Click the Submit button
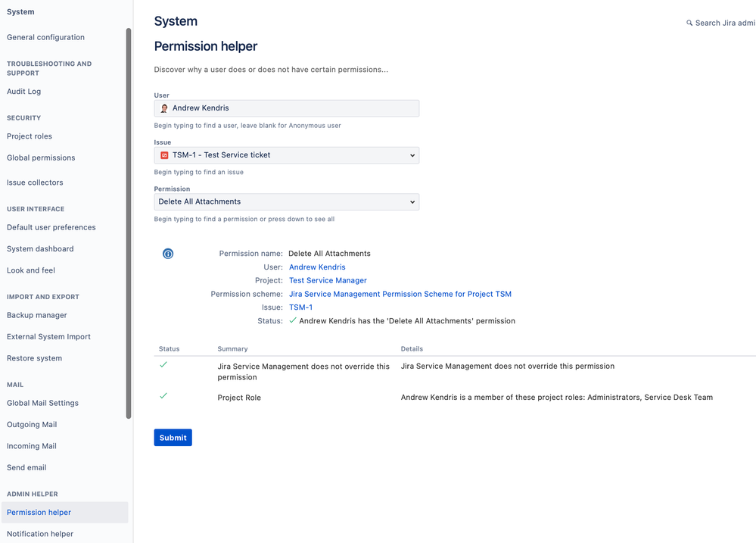Viewport: 756px width, 543px height. click(173, 437)
